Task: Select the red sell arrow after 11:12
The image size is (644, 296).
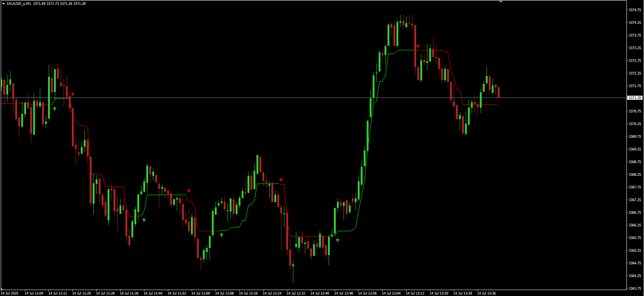Action: tap(73, 94)
